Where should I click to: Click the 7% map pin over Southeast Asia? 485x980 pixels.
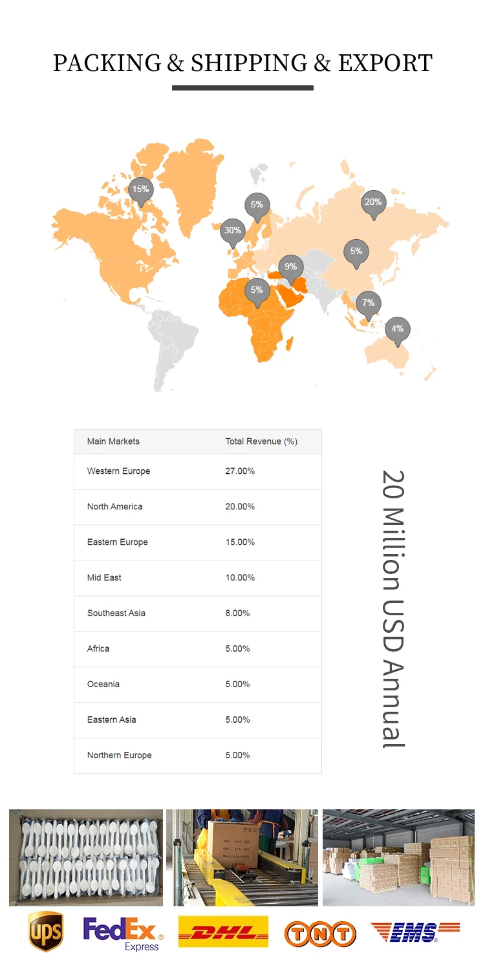[369, 303]
